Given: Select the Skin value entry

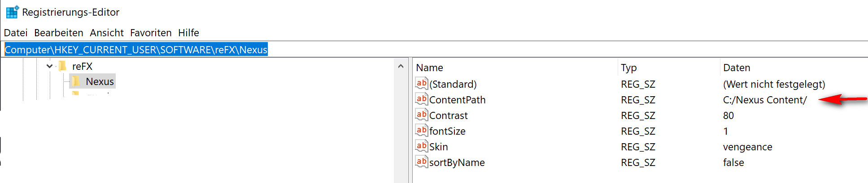Looking at the screenshot, I should [x=438, y=147].
